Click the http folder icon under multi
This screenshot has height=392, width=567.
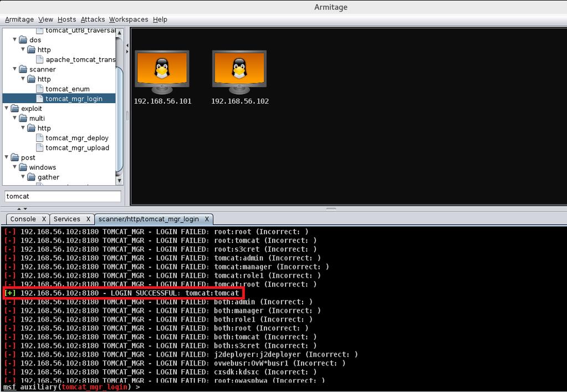click(32, 128)
